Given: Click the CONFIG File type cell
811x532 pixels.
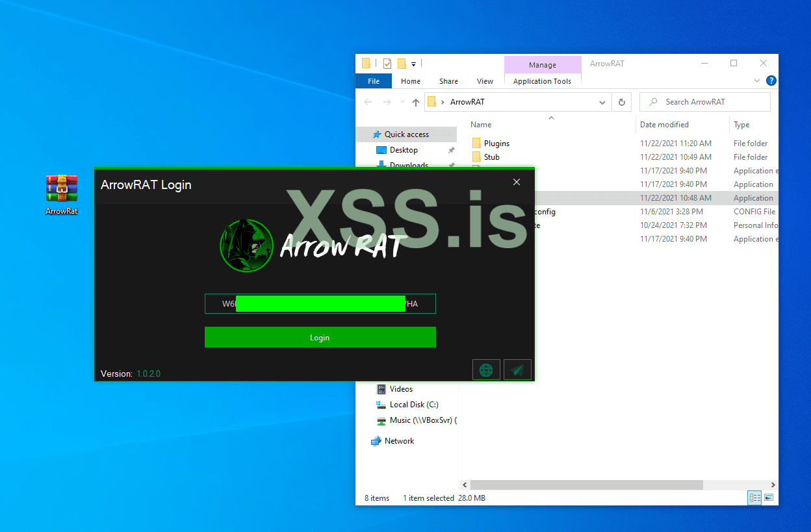Looking at the screenshot, I should click(x=754, y=212).
